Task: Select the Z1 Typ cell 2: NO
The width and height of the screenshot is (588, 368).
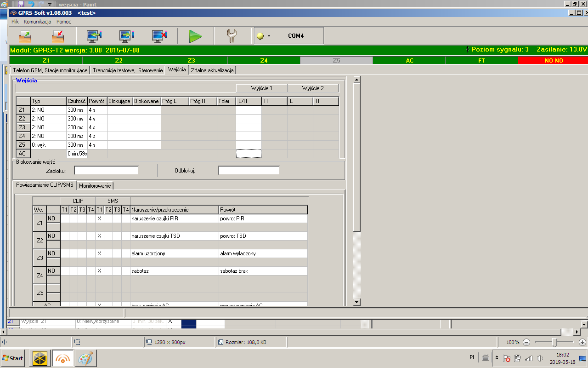Action: pyautogui.click(x=48, y=110)
